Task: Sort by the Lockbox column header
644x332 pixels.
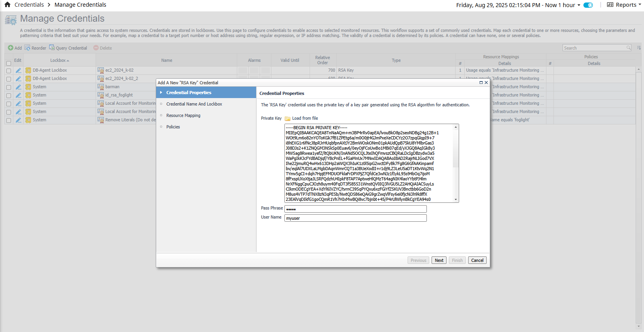Action: click(59, 60)
